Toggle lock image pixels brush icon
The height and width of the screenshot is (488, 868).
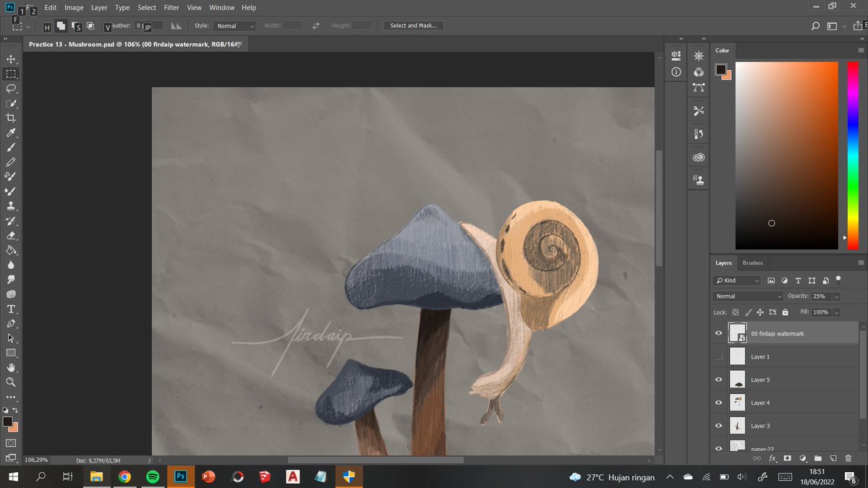point(748,312)
